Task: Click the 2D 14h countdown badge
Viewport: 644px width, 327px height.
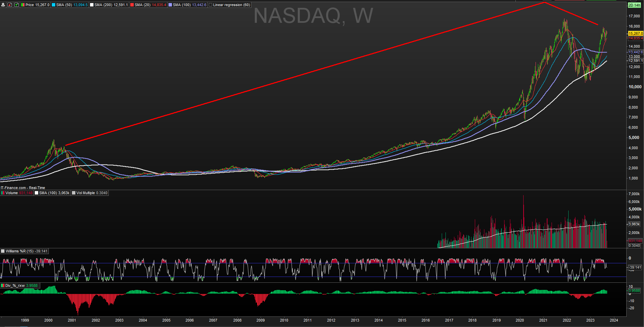Action: click(634, 5)
